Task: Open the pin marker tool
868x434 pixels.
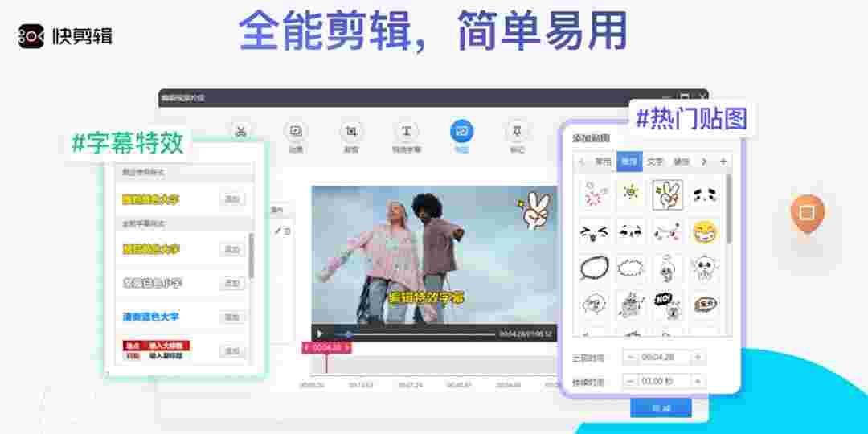Action: [x=517, y=132]
